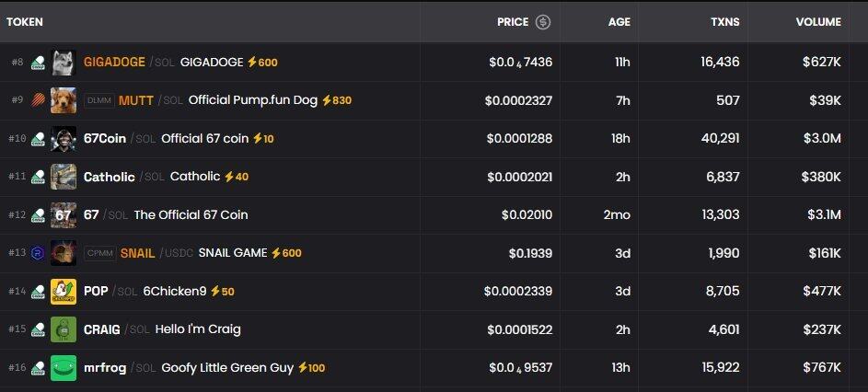Sort by the TXNS column header
The height and width of the screenshot is (392, 868).
pyautogui.click(x=725, y=22)
